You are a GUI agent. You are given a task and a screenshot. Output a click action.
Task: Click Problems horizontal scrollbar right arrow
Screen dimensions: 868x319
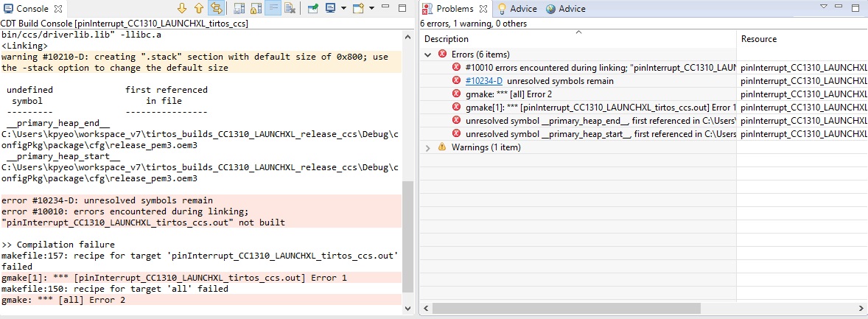pyautogui.click(x=862, y=309)
